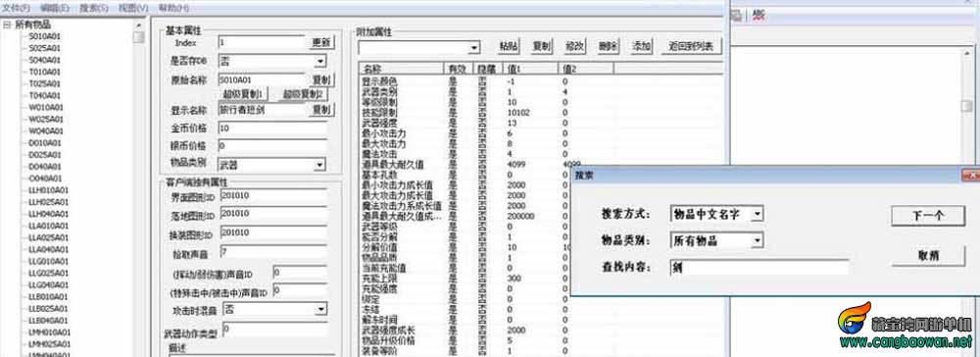Image resolution: width=980 pixels, height=357 pixels.
Task: Click the 落地图形ID input field
Action: (273, 214)
